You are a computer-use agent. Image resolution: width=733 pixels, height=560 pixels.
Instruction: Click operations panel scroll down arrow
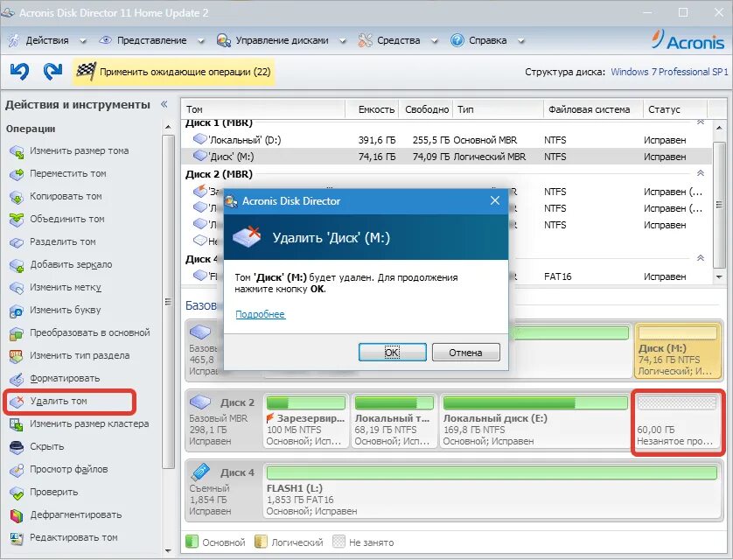168,551
